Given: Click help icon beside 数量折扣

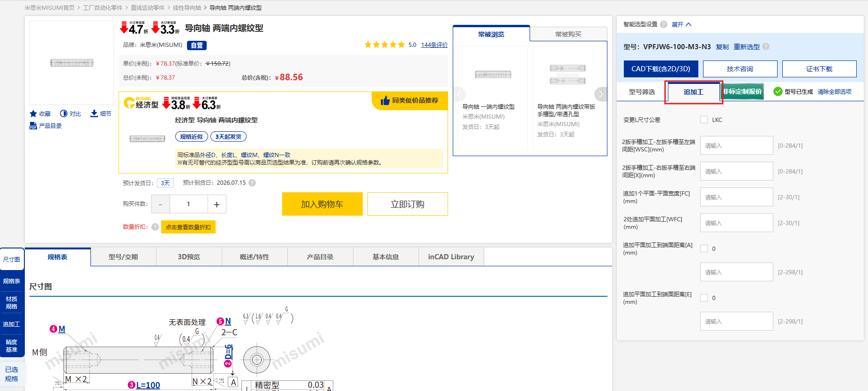Looking at the screenshot, I should pos(155,227).
